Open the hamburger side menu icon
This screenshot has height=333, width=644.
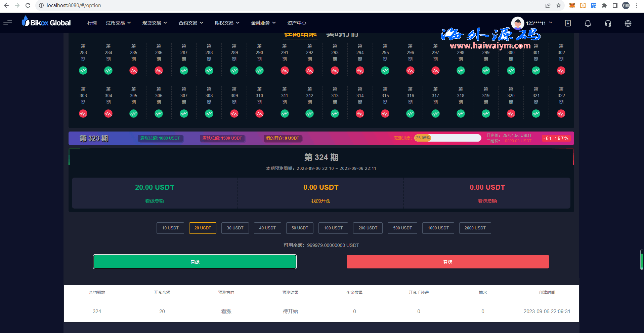[x=8, y=23]
